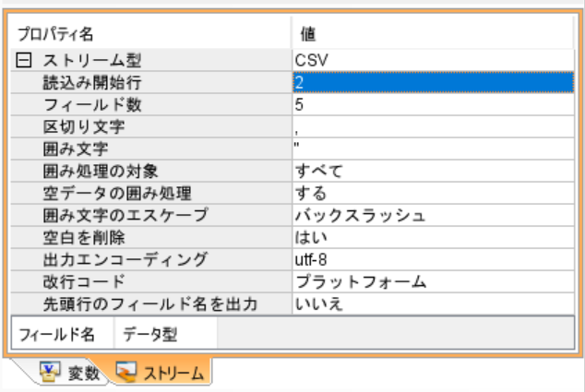The height and width of the screenshot is (392, 585).
Task: Click the ストリーム tab icon
Action: point(123,374)
